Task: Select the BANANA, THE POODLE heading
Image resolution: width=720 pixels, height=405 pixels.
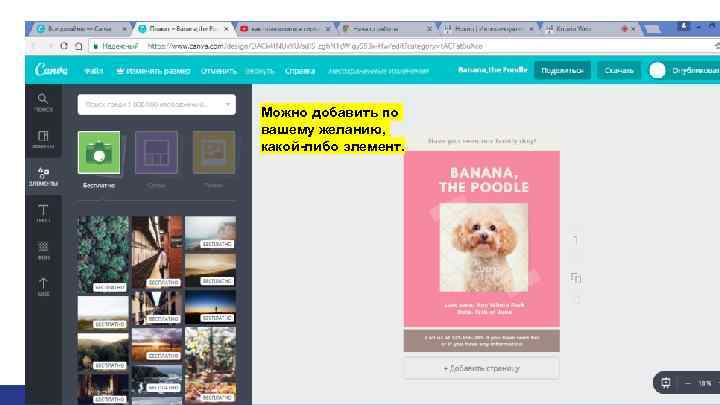Action: (484, 180)
